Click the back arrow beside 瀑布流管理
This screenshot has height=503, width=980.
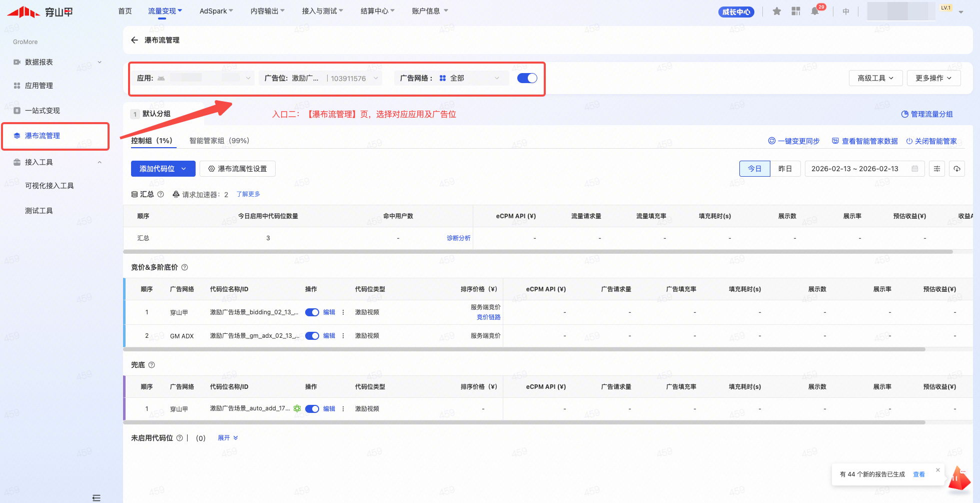tap(134, 40)
